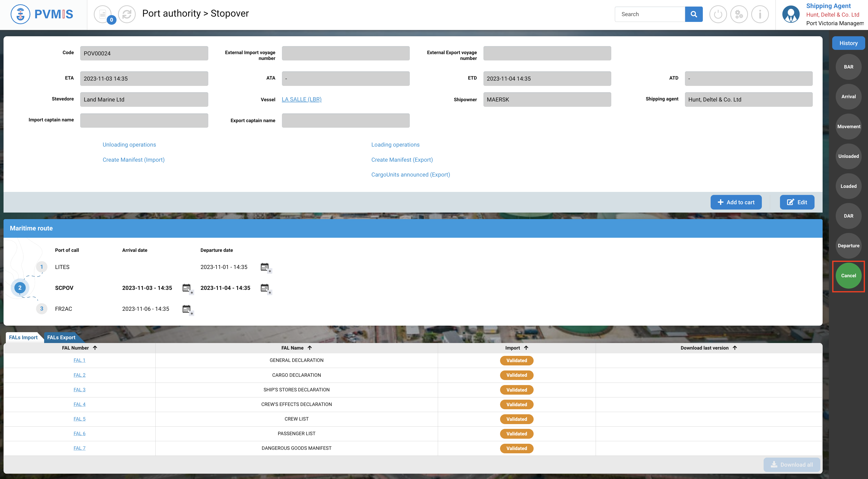Click the blue magnifier search button
This screenshot has width=868, height=479.
pos(693,14)
